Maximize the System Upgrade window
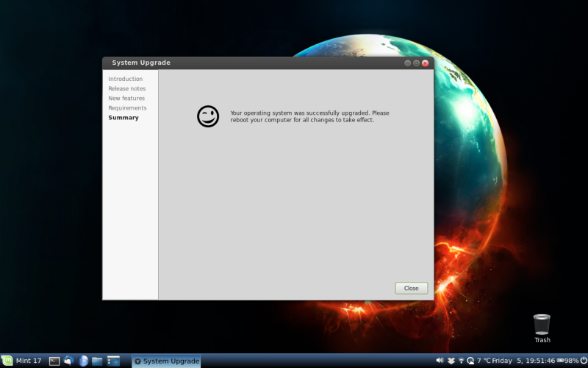The width and height of the screenshot is (588, 368). click(x=416, y=63)
